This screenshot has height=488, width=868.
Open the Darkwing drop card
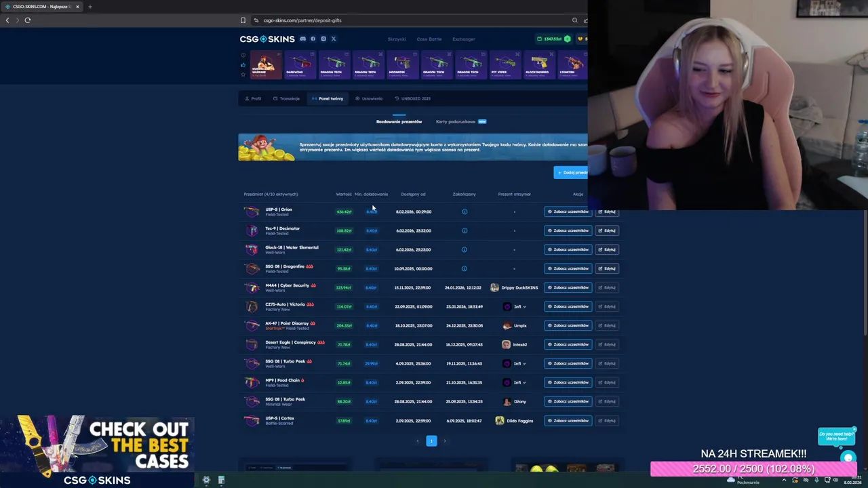(300, 65)
